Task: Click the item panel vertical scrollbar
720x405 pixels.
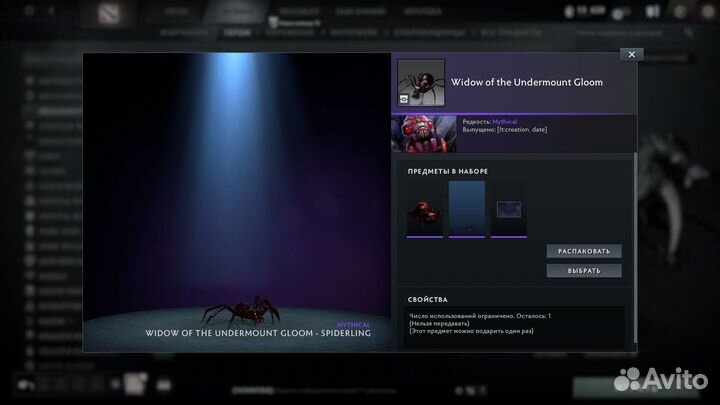Action: (x=636, y=248)
